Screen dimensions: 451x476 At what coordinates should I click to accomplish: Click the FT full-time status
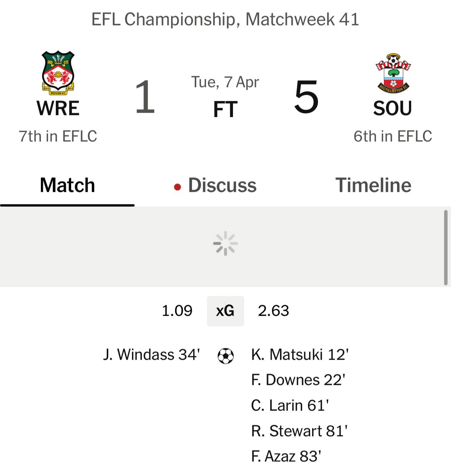click(225, 110)
